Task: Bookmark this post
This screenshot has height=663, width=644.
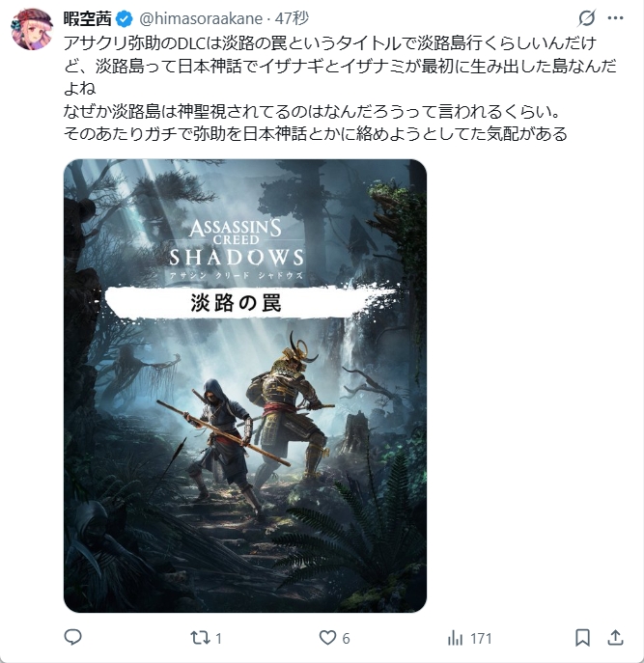Action: (582, 638)
